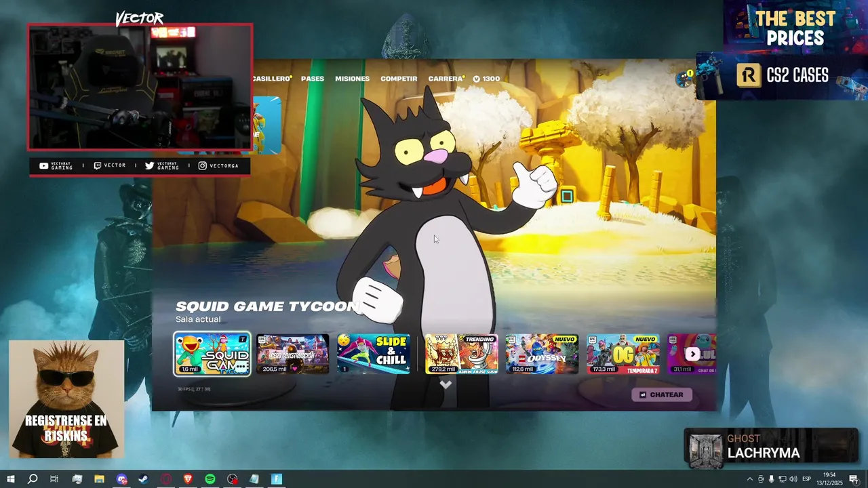
Task: Change the ESP input language
Action: point(807,479)
